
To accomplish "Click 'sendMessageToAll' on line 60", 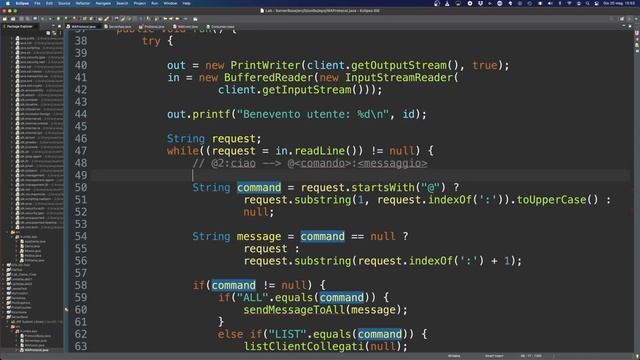I will 294,310.
